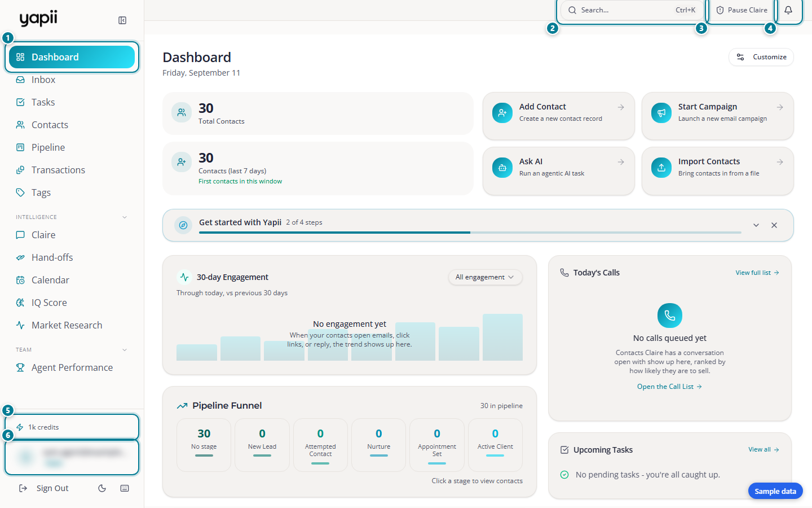Go to Dashboard in the sidebar
812x508 pixels.
[72, 57]
